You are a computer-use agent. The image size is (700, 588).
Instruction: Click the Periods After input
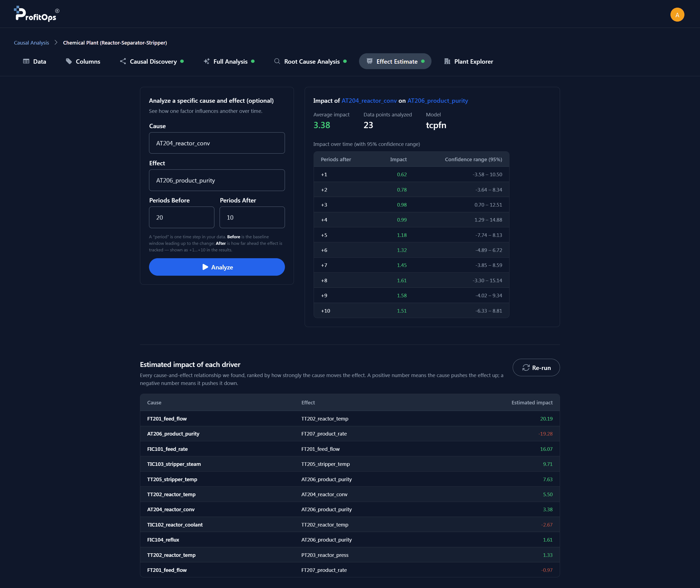click(252, 217)
